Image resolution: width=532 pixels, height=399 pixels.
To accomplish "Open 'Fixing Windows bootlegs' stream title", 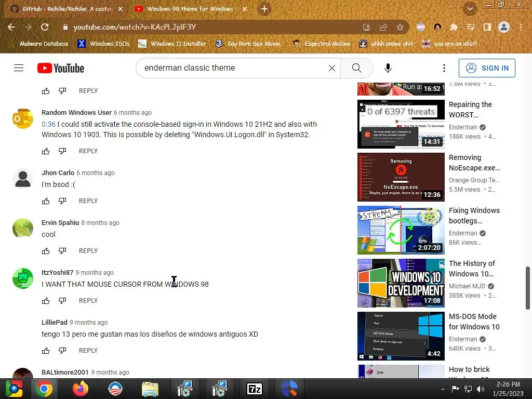I will click(x=474, y=216).
